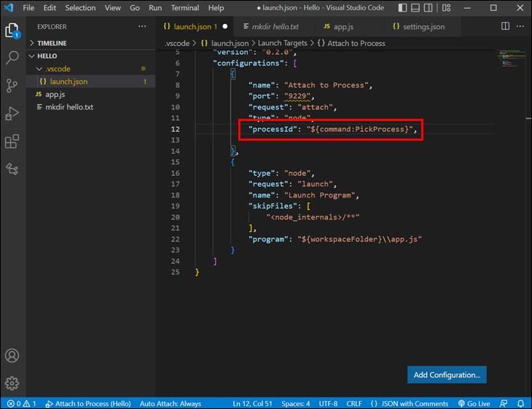Toggle Auto Attach: Always in status bar

(171, 403)
